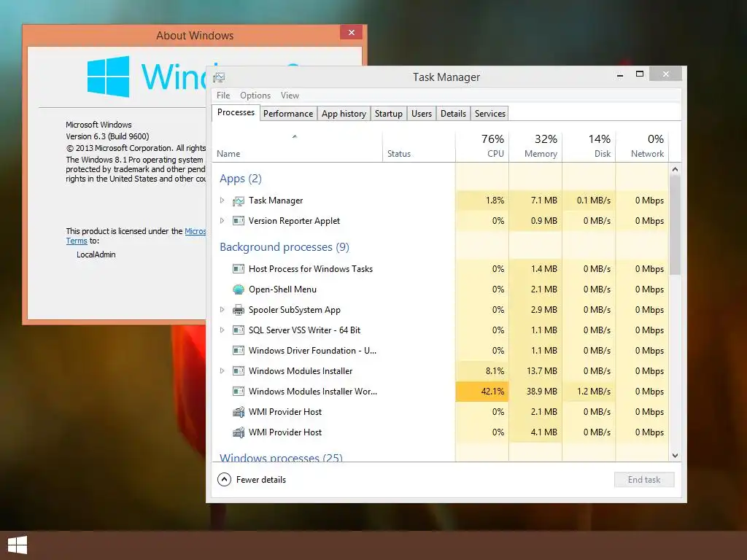Switch to the Services tab
This screenshot has width=747, height=560.
tap(489, 113)
